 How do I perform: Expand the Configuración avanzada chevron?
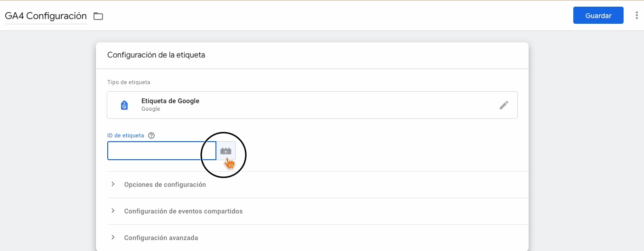[x=113, y=237]
